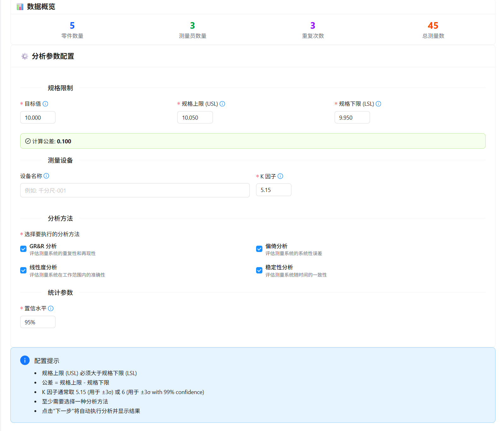Click the info icon next to 规格下限 (LSL)
The image size is (504, 431).
[378, 104]
